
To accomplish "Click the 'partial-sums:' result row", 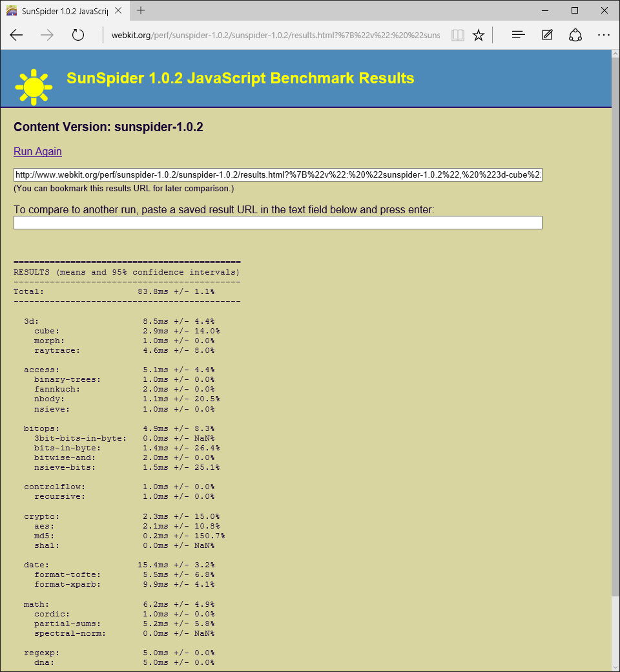I will tap(124, 624).
